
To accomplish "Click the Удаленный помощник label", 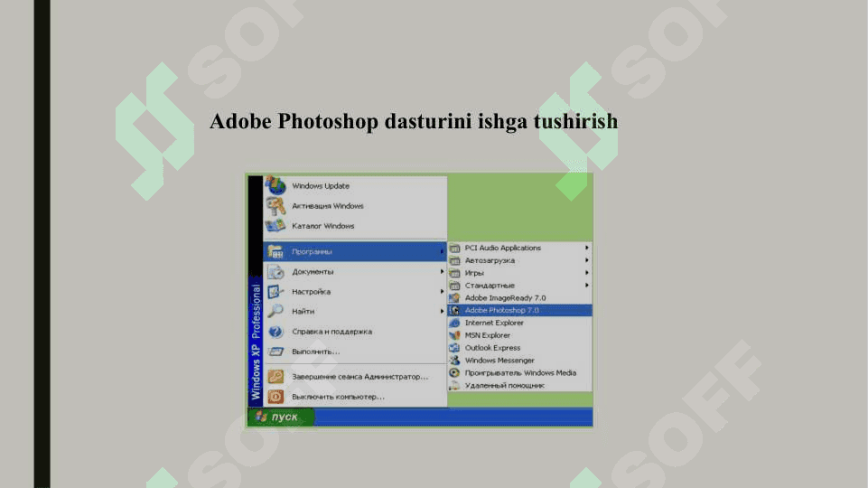I will coord(504,386).
